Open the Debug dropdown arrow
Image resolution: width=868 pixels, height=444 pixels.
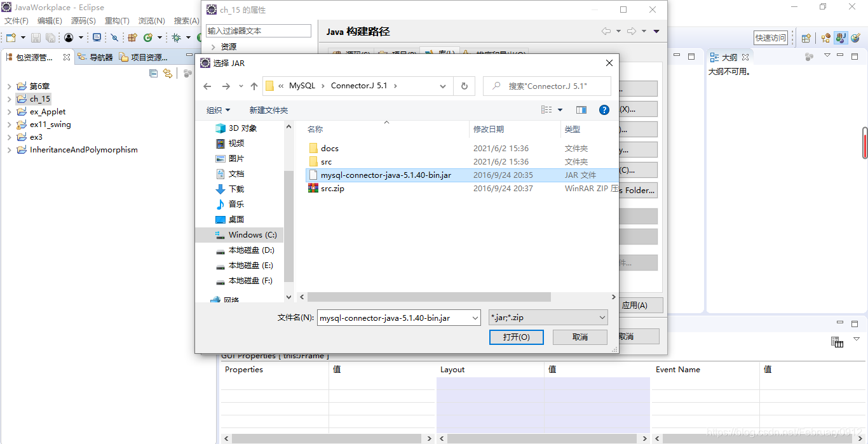[188, 38]
